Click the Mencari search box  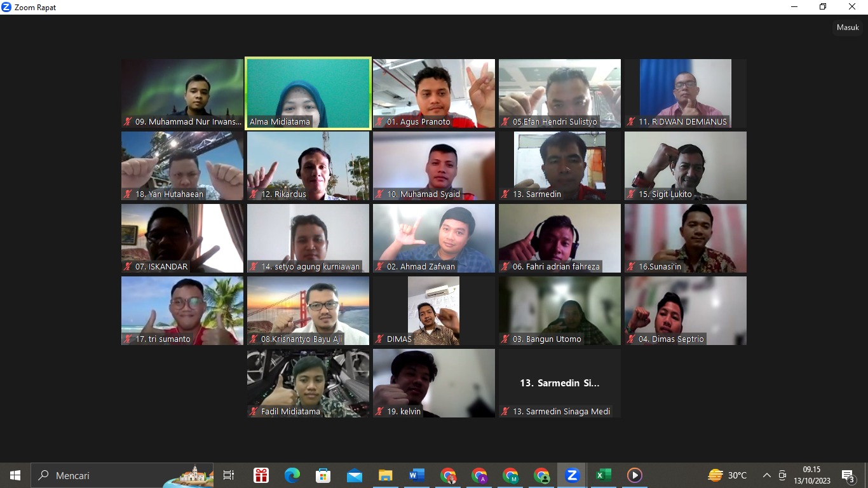[x=102, y=475]
